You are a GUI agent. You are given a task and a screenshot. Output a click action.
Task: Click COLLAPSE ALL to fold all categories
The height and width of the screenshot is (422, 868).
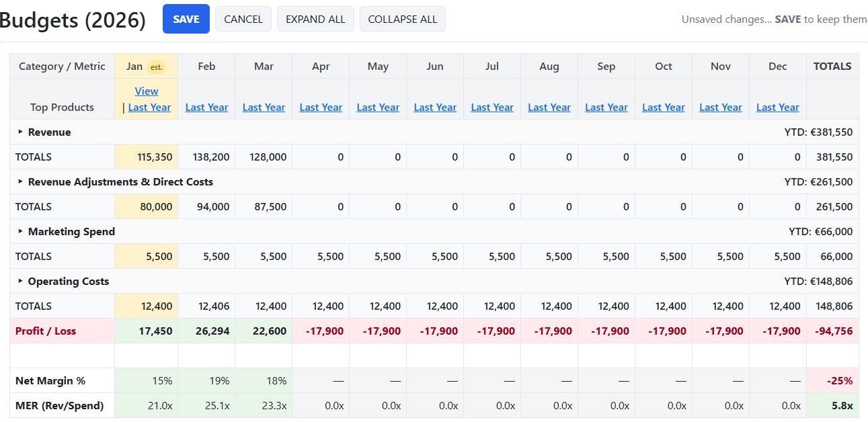pyautogui.click(x=402, y=19)
